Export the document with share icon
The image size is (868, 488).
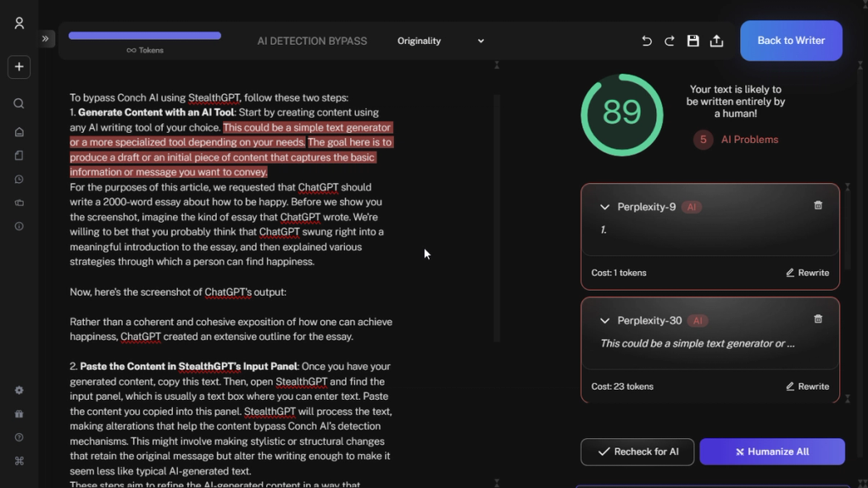(716, 41)
